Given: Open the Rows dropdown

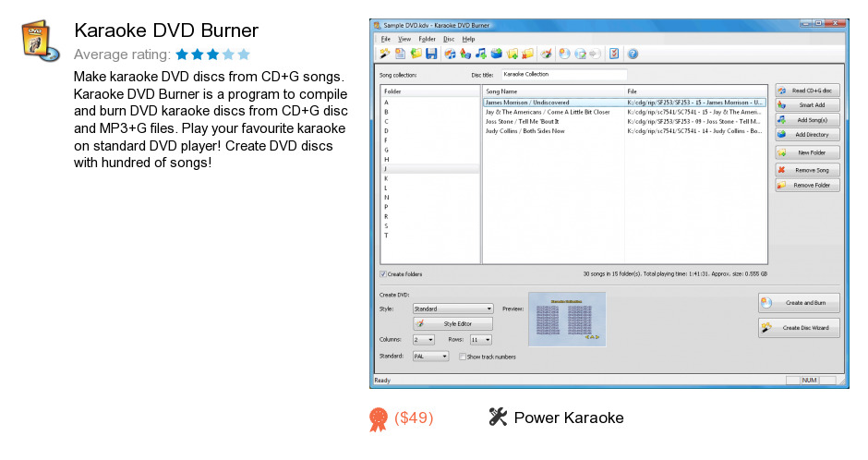Looking at the screenshot, I should click(480, 340).
